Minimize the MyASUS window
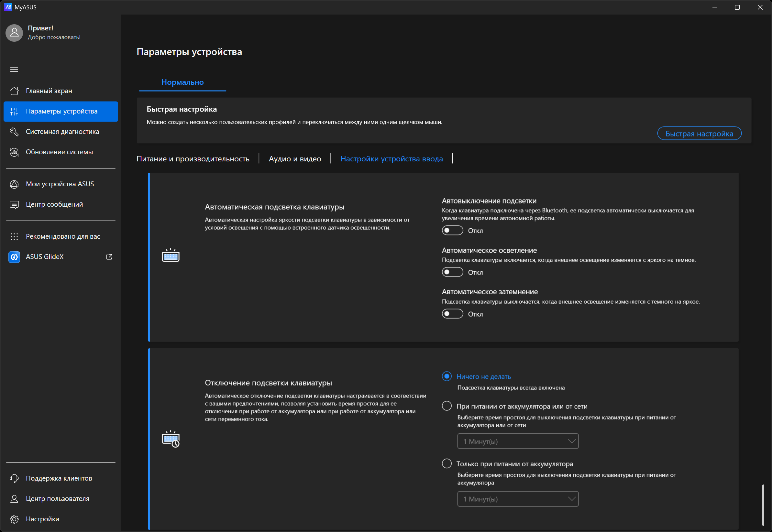This screenshot has height=532, width=772. 715,7
